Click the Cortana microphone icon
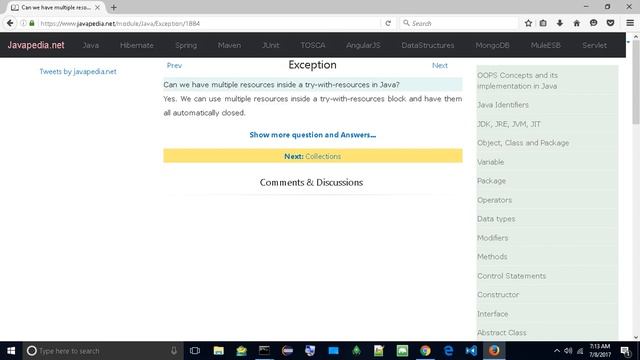The height and width of the screenshot is (360, 640). [x=173, y=351]
